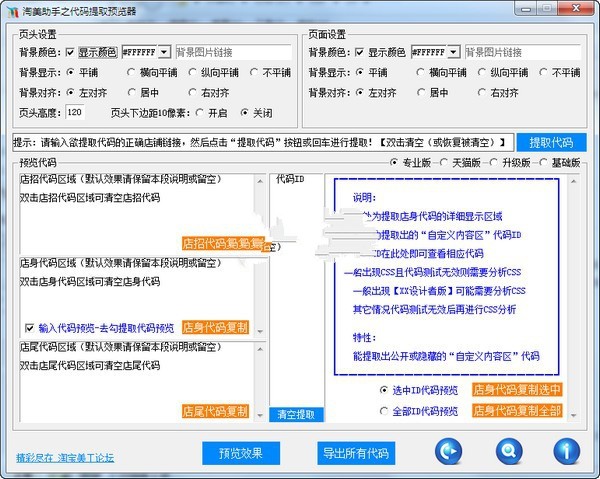Open the 页面设置 color #FFFFFF dropdown
The image size is (600, 479).
(454, 52)
